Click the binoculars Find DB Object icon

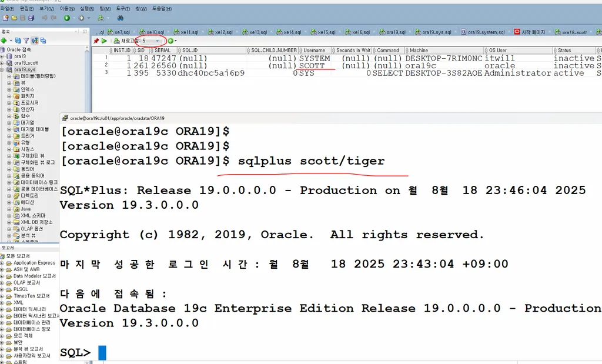click(120, 18)
